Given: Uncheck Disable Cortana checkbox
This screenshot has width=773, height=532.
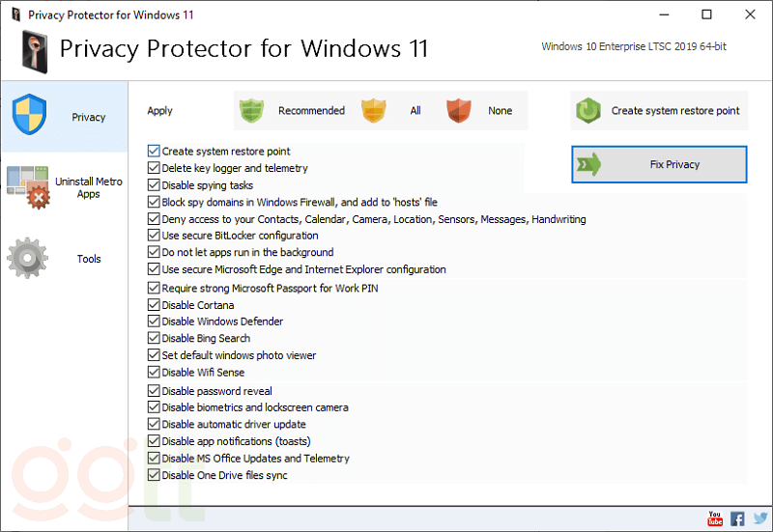Looking at the screenshot, I should [154, 305].
